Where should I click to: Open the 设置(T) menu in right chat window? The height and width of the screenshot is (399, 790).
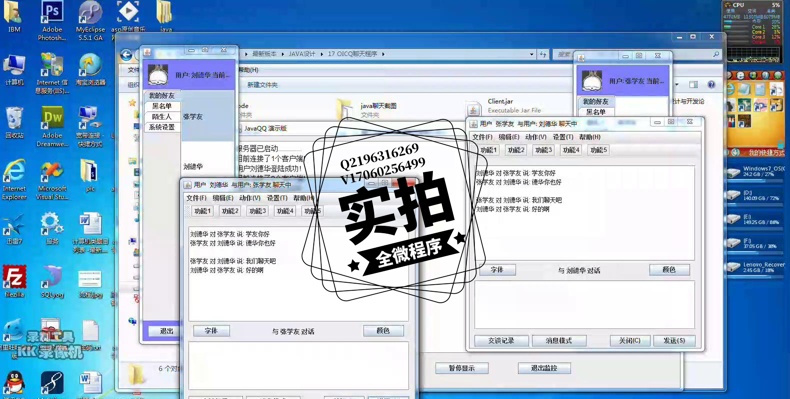(563, 137)
